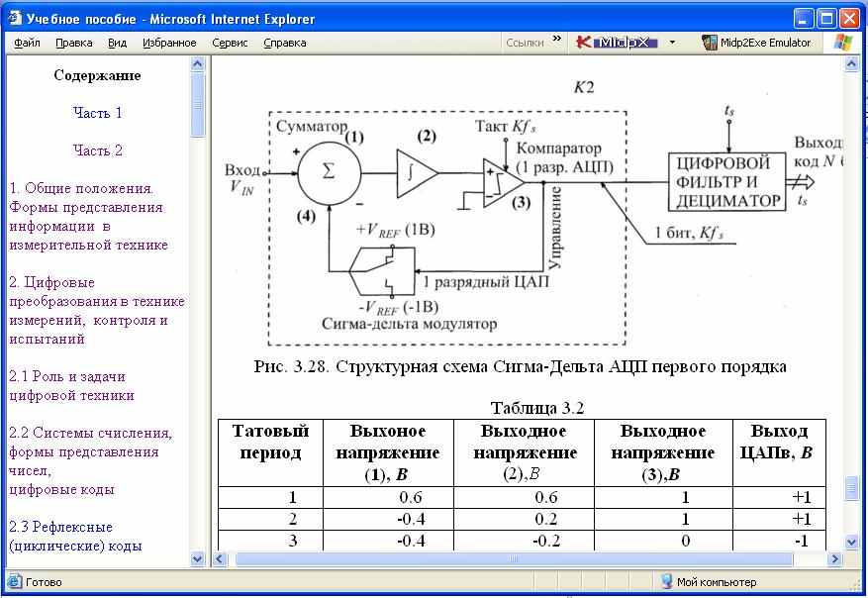Click the integrator triangle in diagram
This screenshot has height=598, width=868.
click(417, 173)
